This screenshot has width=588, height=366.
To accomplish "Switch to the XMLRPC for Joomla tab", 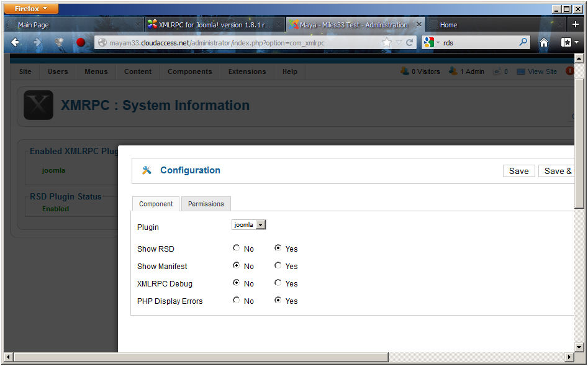I will coord(214,25).
